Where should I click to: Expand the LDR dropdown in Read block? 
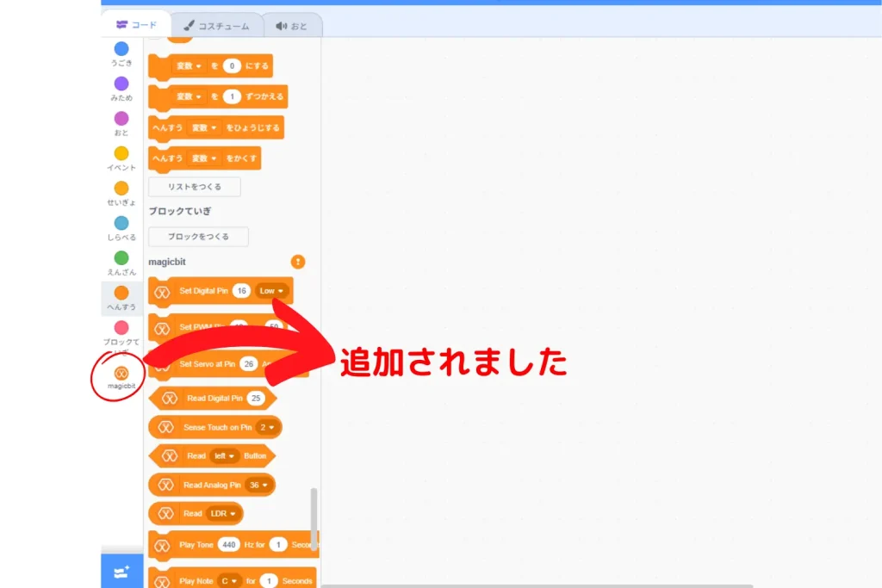tap(223, 513)
